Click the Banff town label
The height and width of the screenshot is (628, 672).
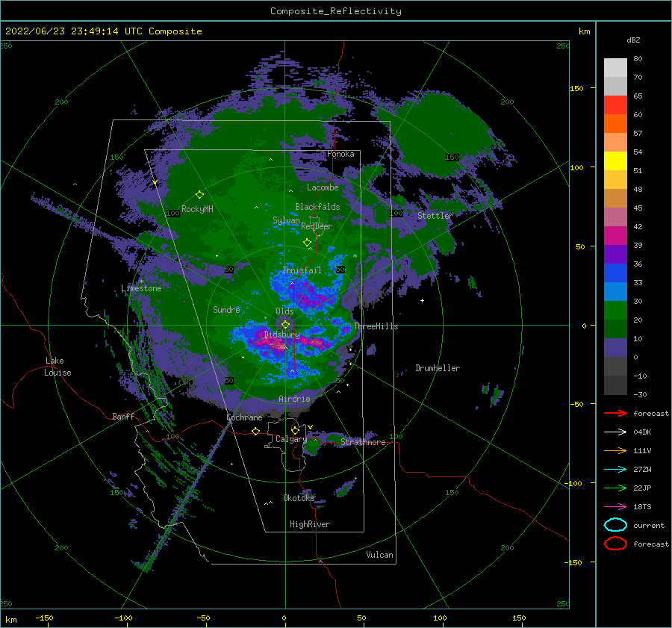123,417
